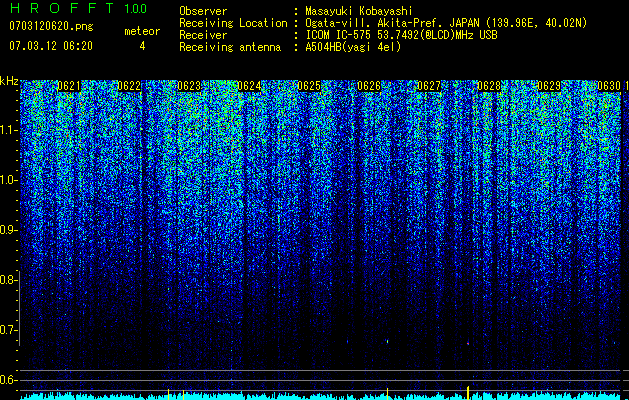
Task: Click the 0625 time label
Action: pyautogui.click(x=309, y=86)
